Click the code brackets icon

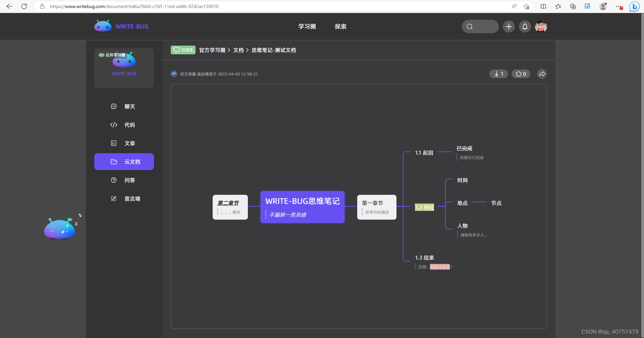[x=114, y=125]
